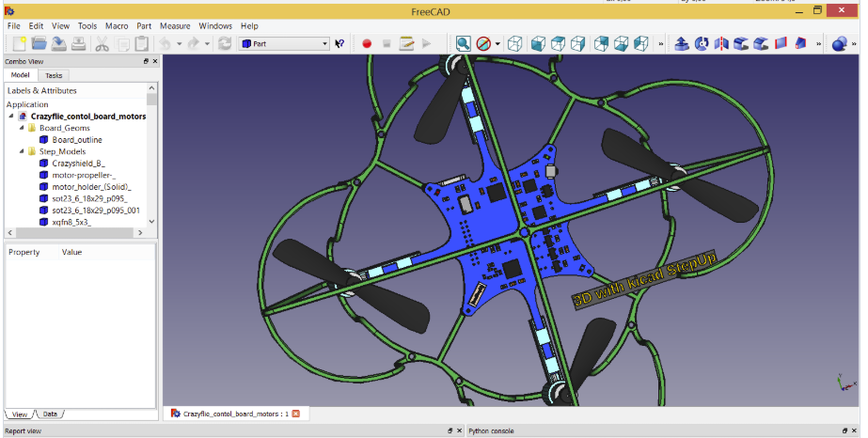Copy selection with the Copy icon

tap(122, 43)
